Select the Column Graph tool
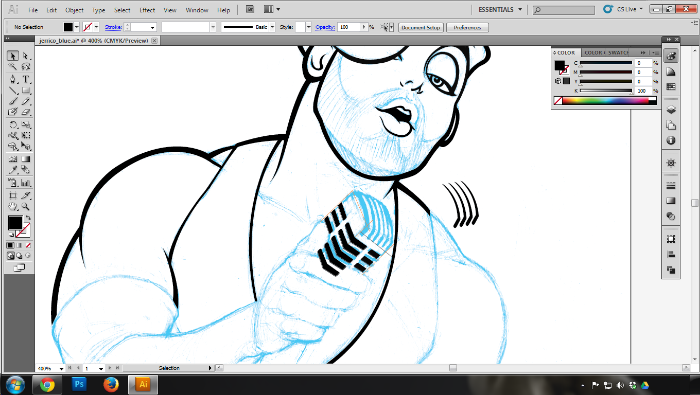Screen dimensions: 700x395 [26, 183]
